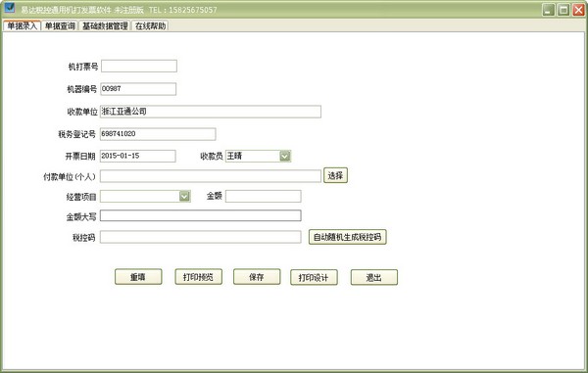Click the 机器编号 field showing 00987
Viewport: 588px width, 373px height.
tap(138, 89)
